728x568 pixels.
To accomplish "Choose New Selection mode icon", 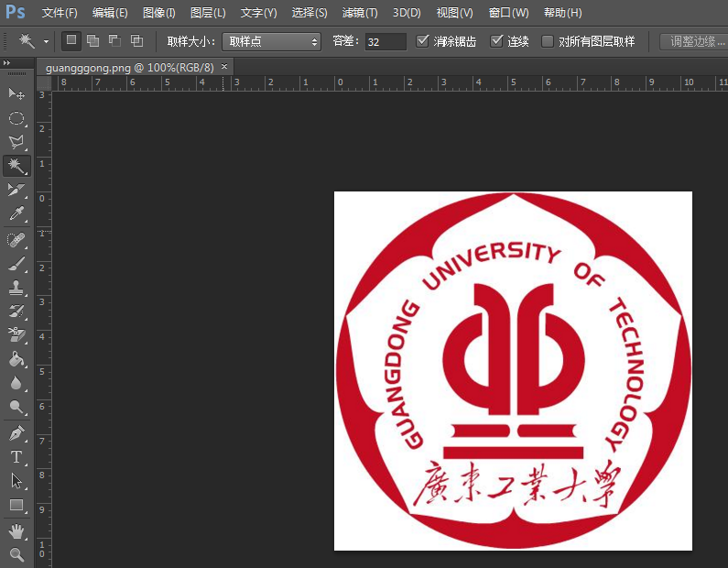I will tap(71, 41).
